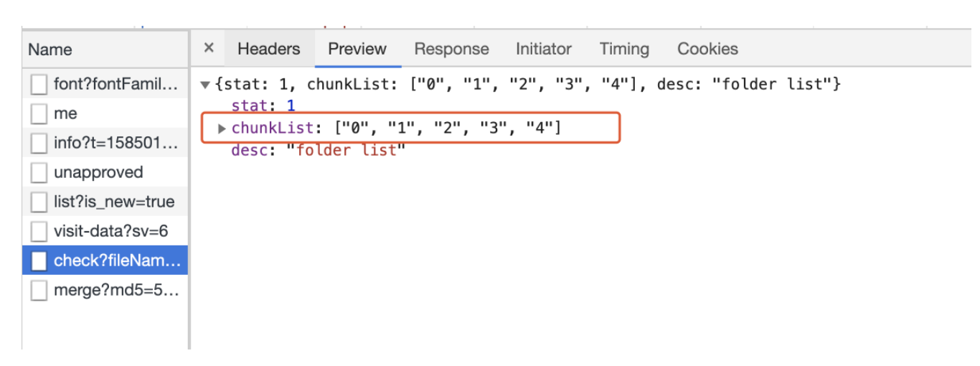Click the selected check?fileNam request file icon

pyautogui.click(x=39, y=261)
